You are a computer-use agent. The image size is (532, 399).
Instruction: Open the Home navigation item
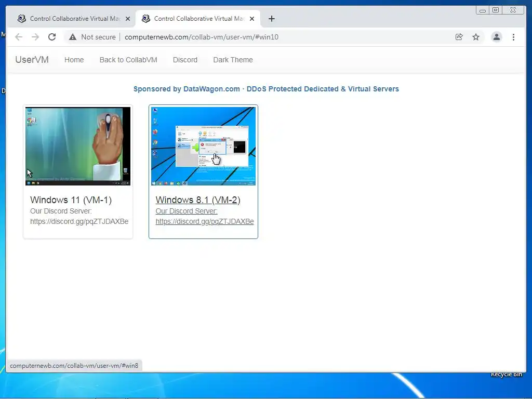click(x=74, y=60)
